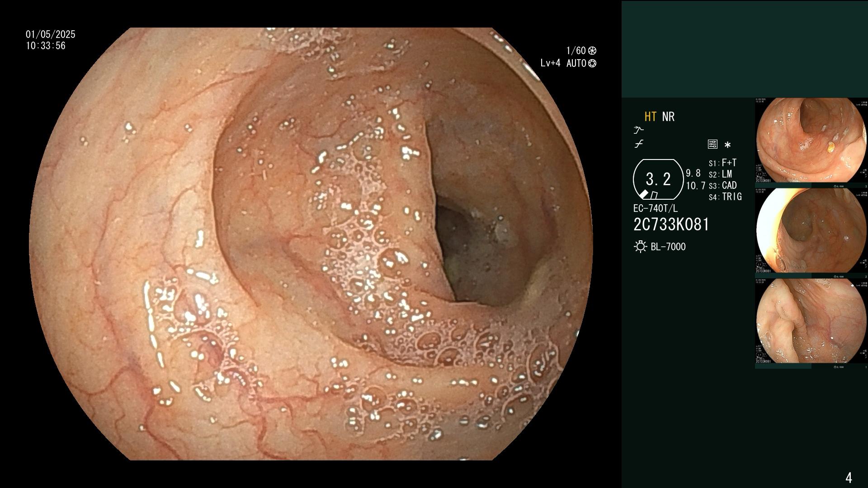Click the 10.7 diameter value
The height and width of the screenshot is (488, 868).
click(696, 186)
